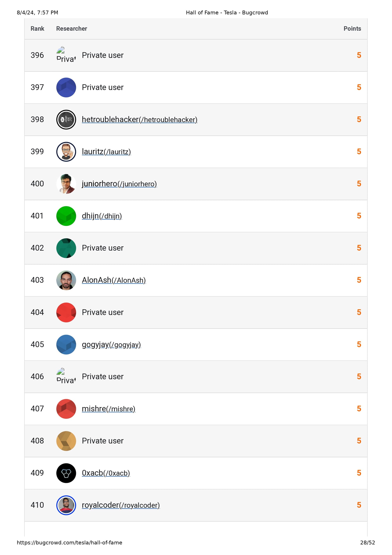Click the Researcher column header

pos(72,28)
